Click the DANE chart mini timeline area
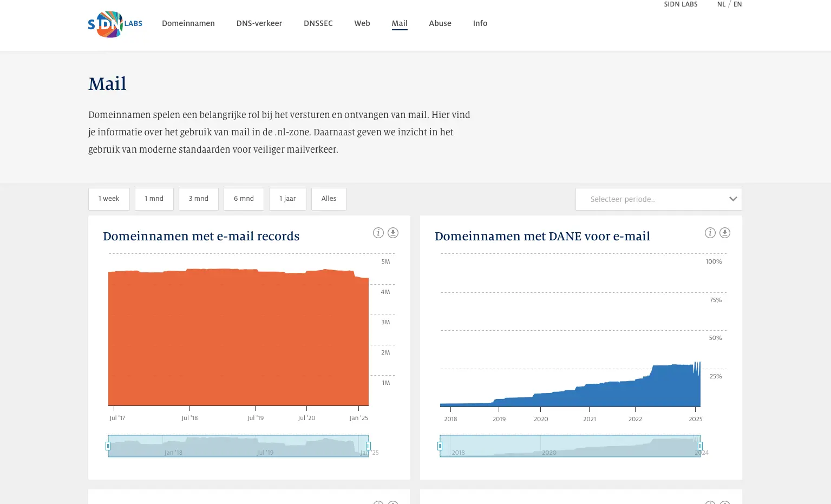This screenshot has width=831, height=504. coord(570,446)
